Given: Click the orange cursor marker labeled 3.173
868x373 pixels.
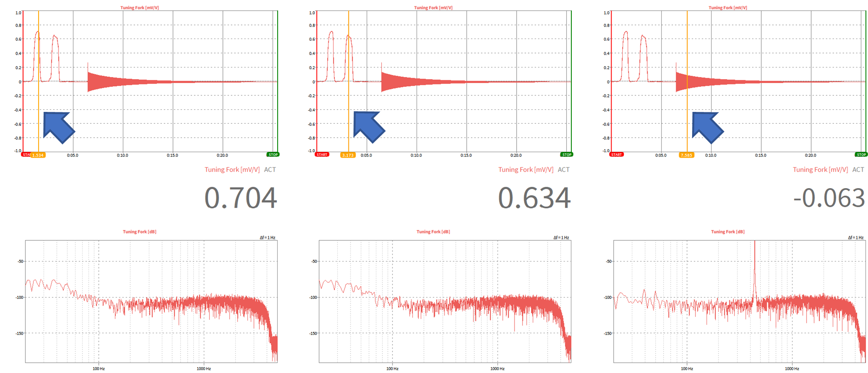Looking at the screenshot, I should coord(348,155).
